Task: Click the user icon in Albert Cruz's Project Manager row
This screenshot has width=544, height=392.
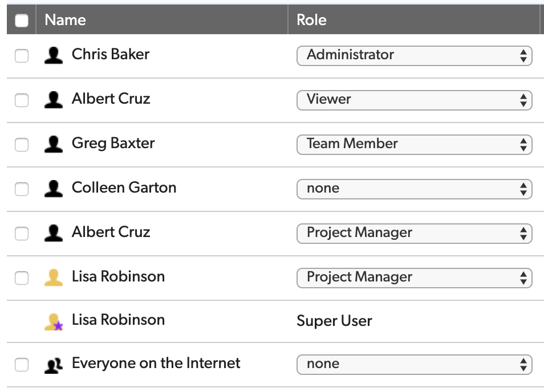Action: click(54, 233)
